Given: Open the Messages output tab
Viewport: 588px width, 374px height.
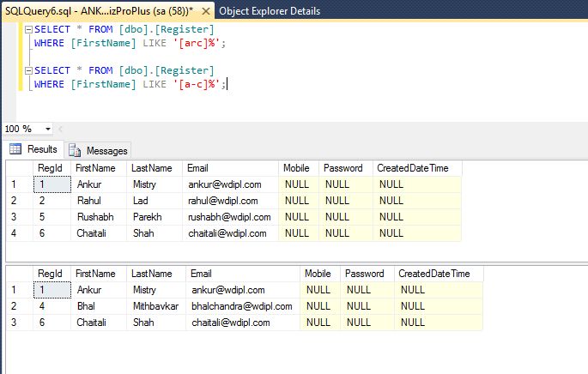Looking at the screenshot, I should coord(106,150).
